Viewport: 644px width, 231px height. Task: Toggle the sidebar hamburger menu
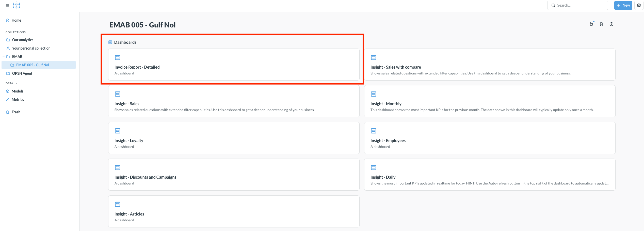pos(7,5)
